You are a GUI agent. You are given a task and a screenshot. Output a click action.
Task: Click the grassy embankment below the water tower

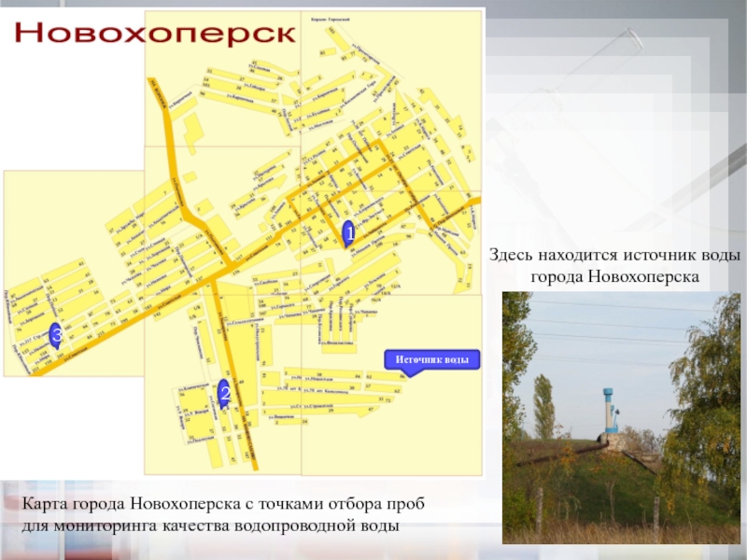(x=598, y=485)
